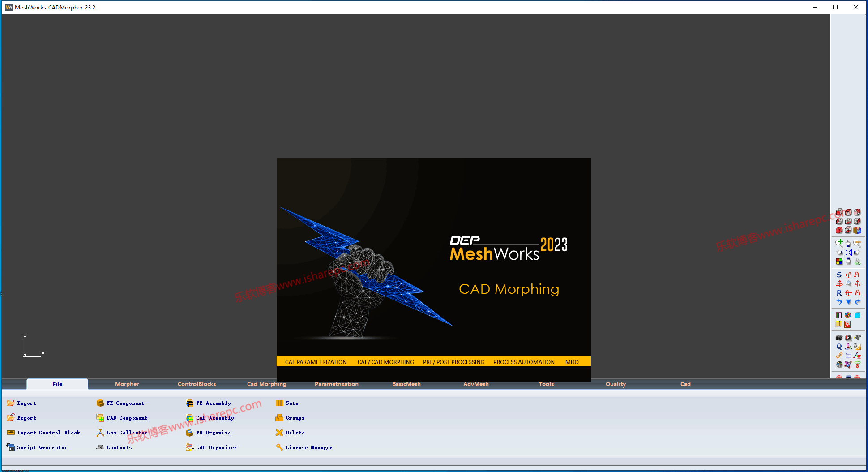This screenshot has width=868, height=472.
Task: Click the Import command
Action: pos(21,403)
